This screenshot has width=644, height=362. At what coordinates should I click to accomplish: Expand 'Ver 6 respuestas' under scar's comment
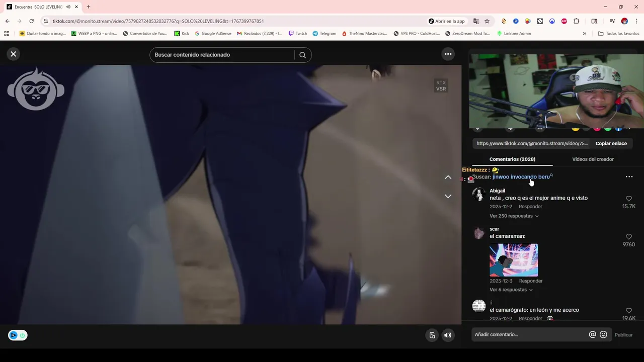(x=511, y=290)
